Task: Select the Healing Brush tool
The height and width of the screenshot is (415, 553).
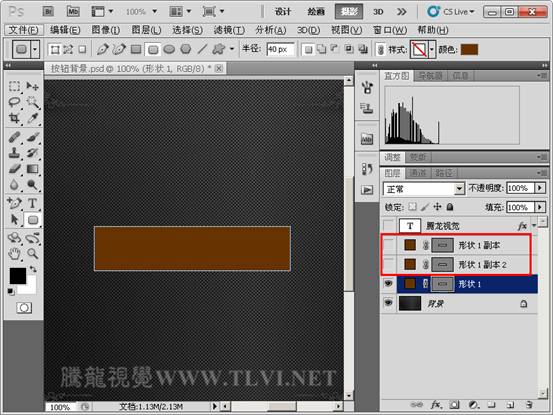Action: point(14,137)
